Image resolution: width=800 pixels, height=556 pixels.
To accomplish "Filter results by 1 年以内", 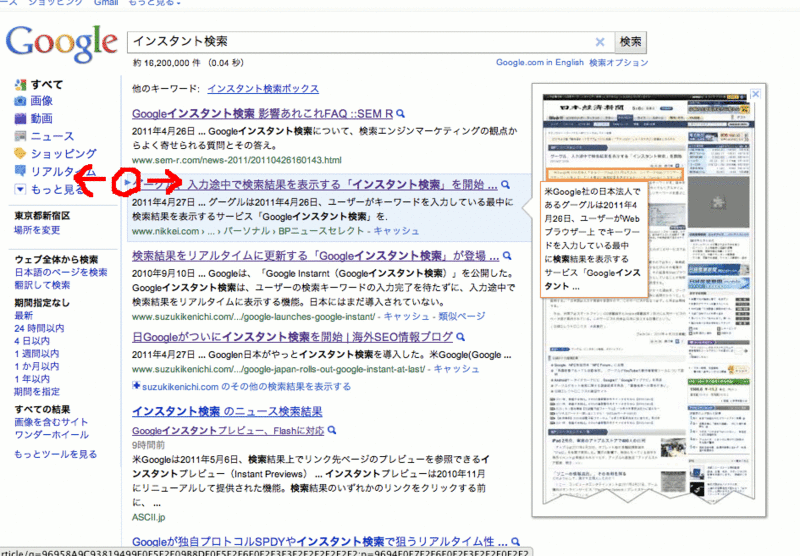I will point(32,379).
